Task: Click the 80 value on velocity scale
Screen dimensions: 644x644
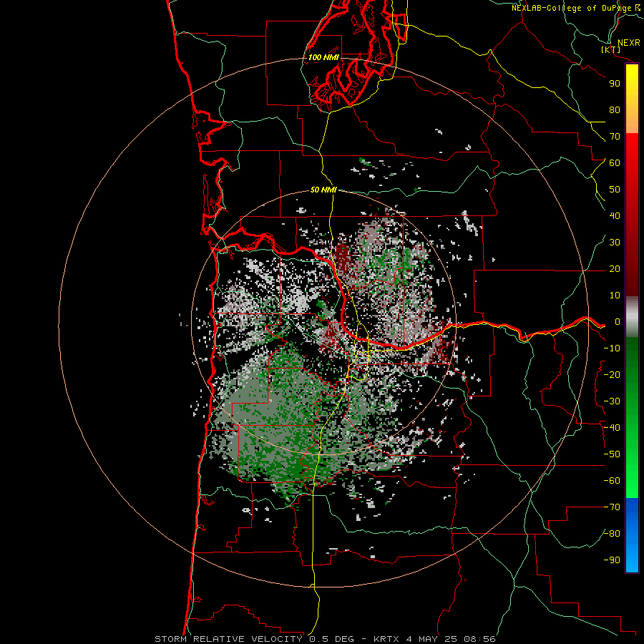Action: click(x=615, y=110)
